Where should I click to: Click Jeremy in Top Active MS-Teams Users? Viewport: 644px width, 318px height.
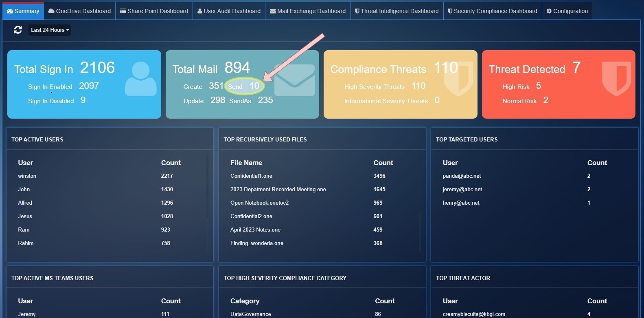pos(27,314)
